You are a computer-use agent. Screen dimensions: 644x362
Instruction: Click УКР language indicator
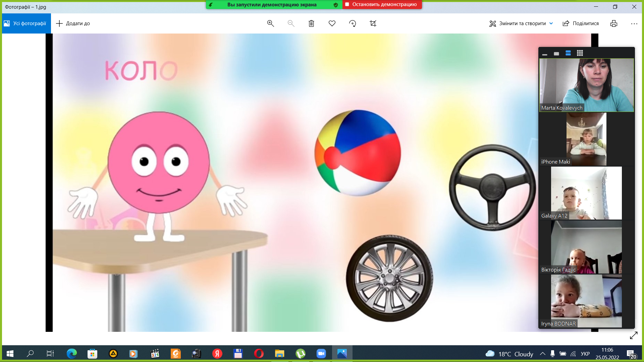pos(585,354)
